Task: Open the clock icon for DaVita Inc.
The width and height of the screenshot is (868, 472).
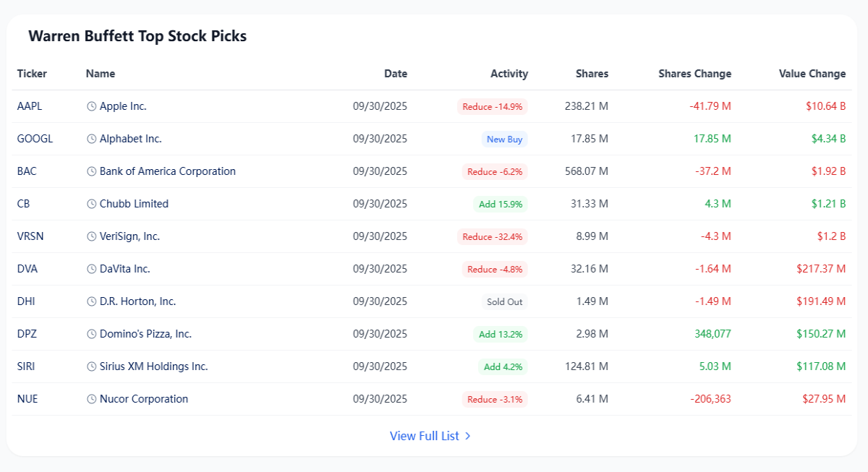Action: click(x=92, y=269)
